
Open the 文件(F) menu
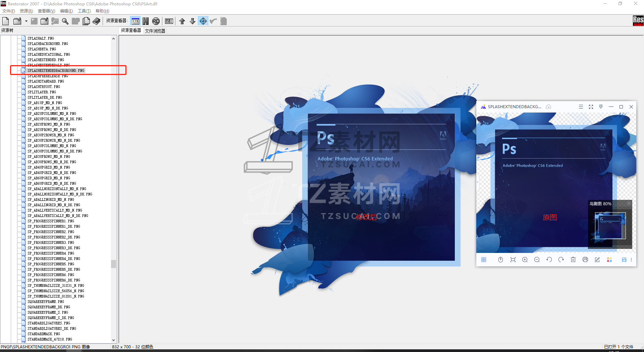[8, 11]
